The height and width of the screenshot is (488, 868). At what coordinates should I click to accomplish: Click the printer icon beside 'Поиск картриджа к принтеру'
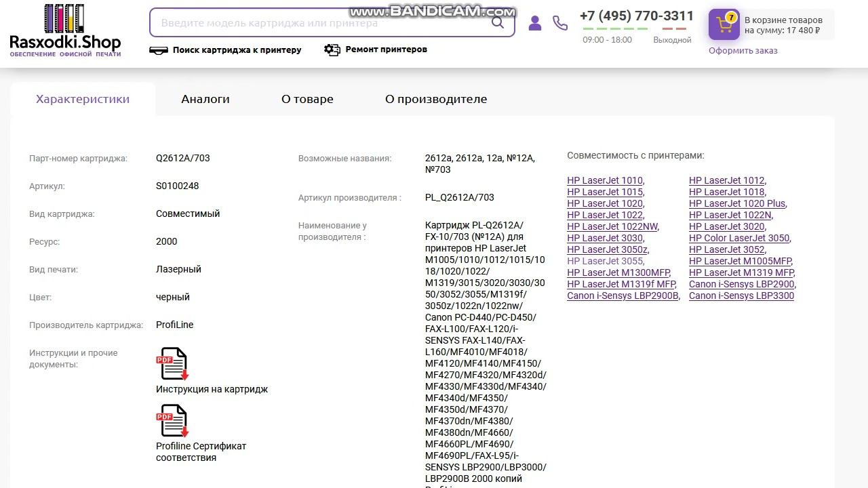(158, 50)
